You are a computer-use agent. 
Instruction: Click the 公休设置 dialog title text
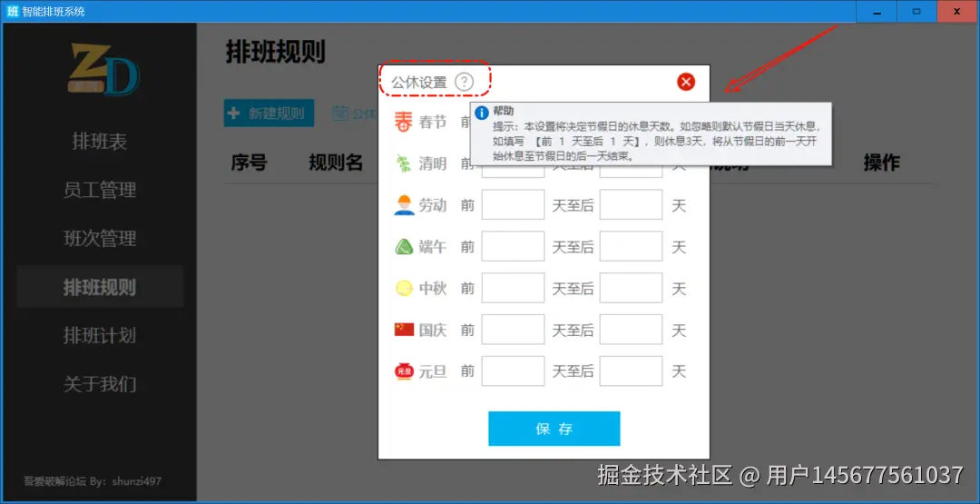419,83
